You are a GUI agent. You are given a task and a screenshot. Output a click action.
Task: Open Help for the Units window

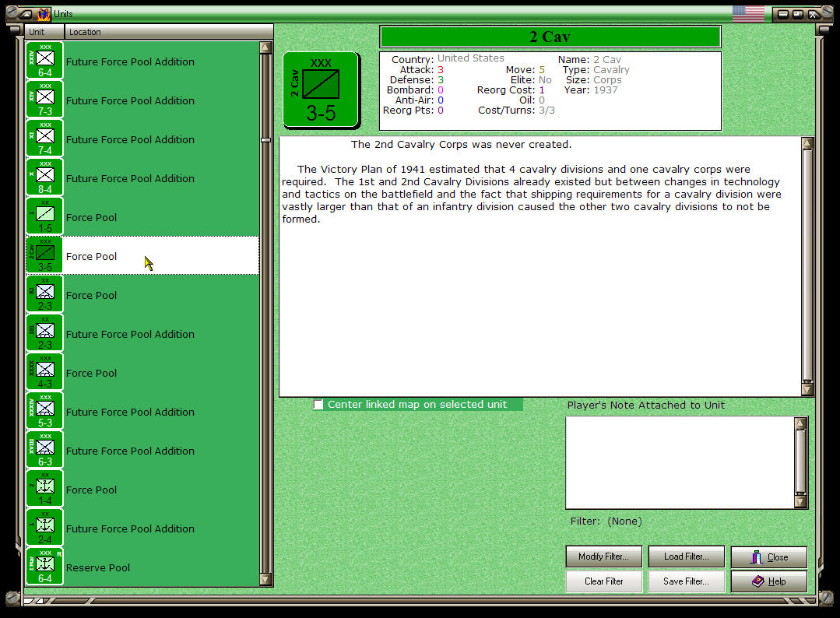(x=768, y=581)
